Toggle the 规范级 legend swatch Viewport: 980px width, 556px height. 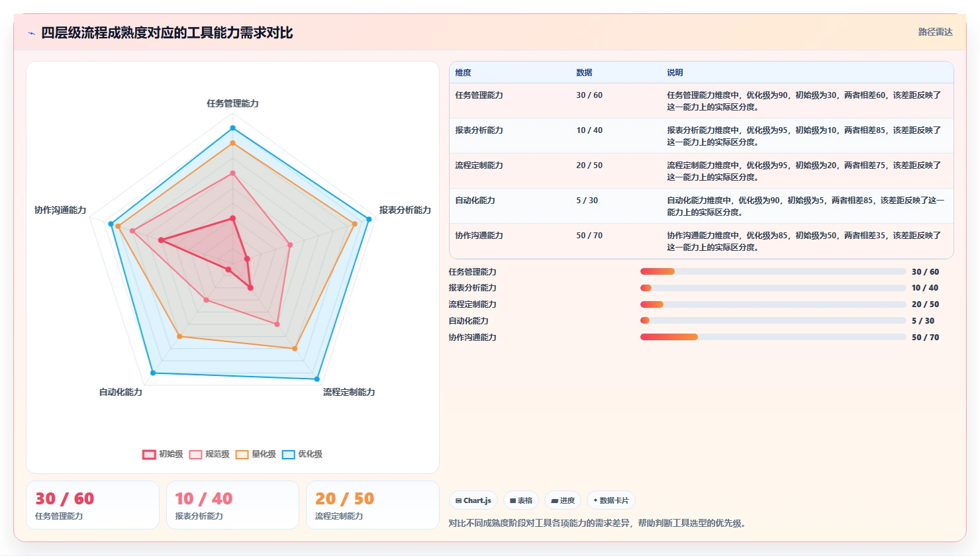click(x=195, y=454)
